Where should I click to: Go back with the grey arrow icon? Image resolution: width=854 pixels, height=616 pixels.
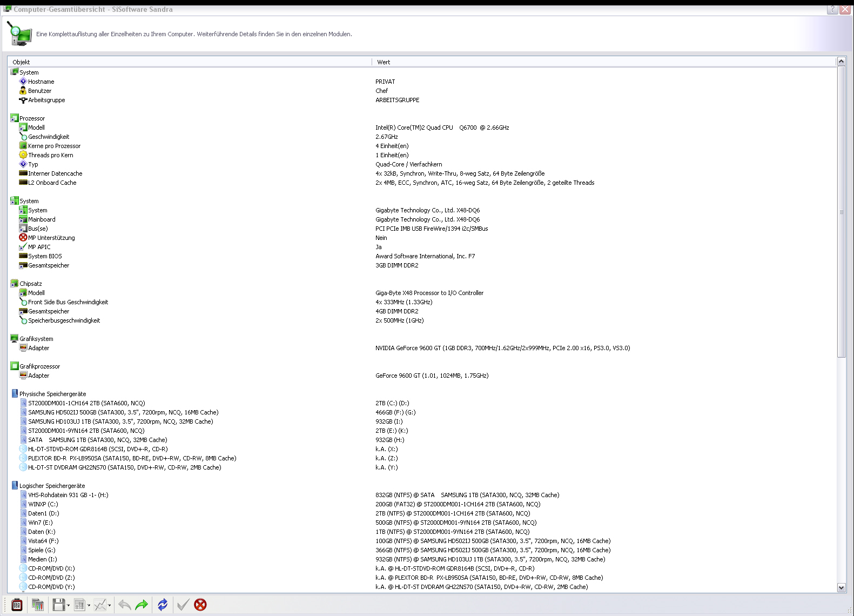tap(124, 605)
